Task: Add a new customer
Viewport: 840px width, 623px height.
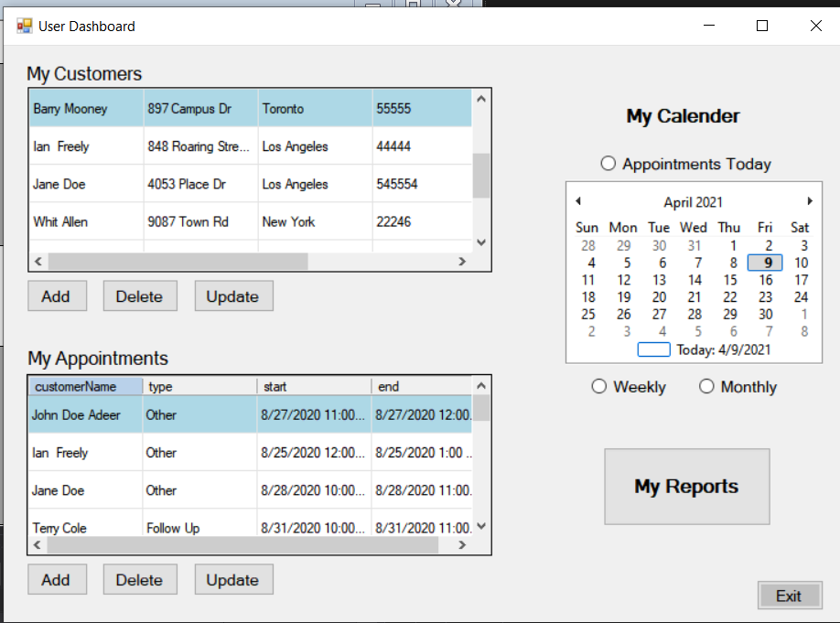Action: tap(57, 295)
